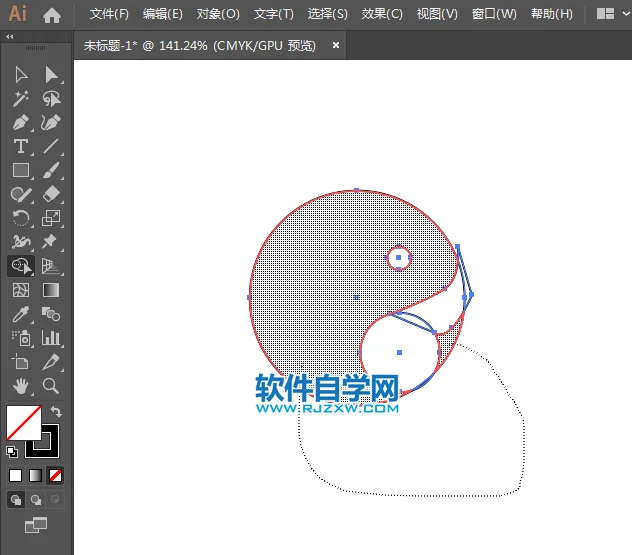The image size is (632, 555).
Task: Click the top anchor point of big circle
Action: (x=356, y=189)
